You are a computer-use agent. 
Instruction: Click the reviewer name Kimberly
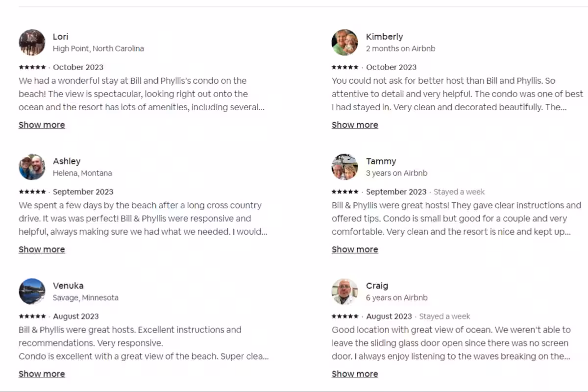pyautogui.click(x=385, y=37)
